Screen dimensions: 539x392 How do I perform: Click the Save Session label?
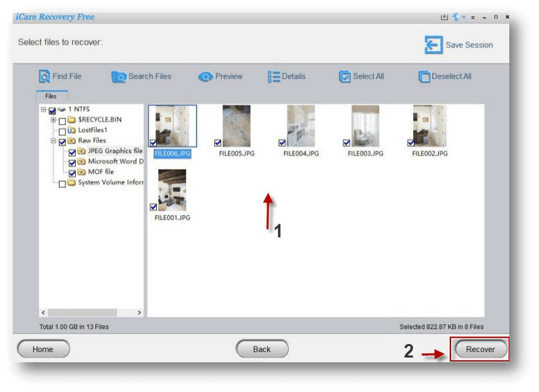[469, 45]
